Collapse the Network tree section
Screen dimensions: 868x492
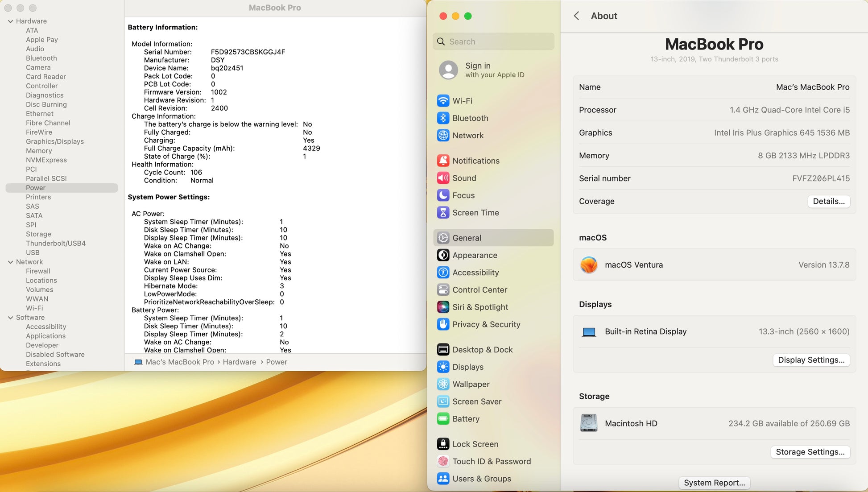point(10,262)
